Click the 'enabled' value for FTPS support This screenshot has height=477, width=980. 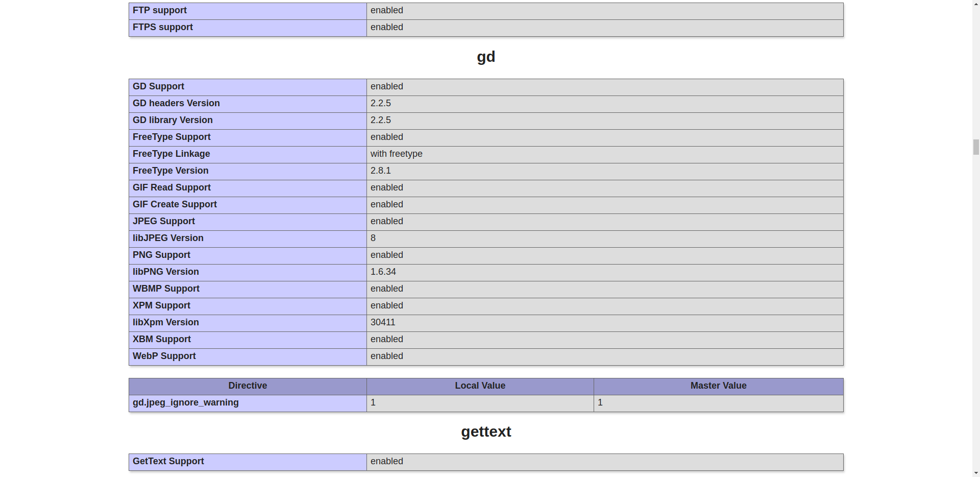(387, 27)
